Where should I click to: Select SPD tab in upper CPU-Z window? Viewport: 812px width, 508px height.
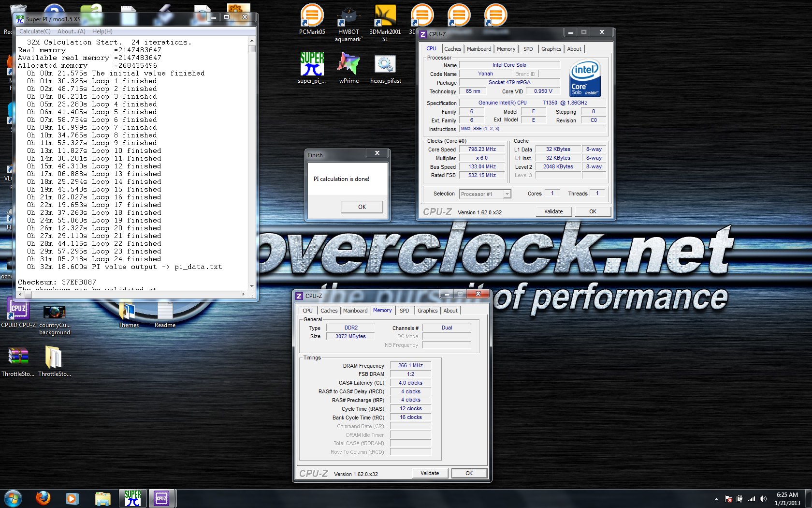coord(528,49)
